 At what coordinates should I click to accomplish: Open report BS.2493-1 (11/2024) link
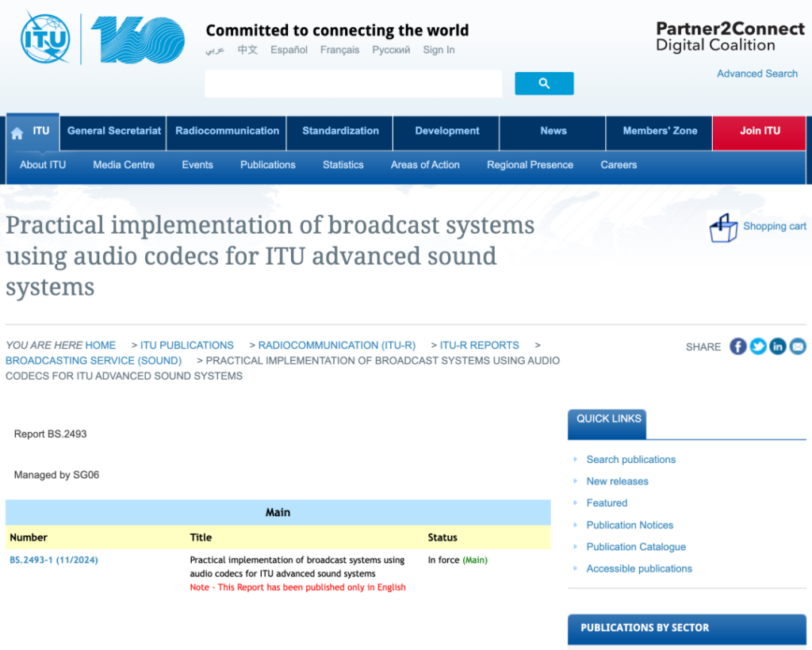tap(54, 560)
